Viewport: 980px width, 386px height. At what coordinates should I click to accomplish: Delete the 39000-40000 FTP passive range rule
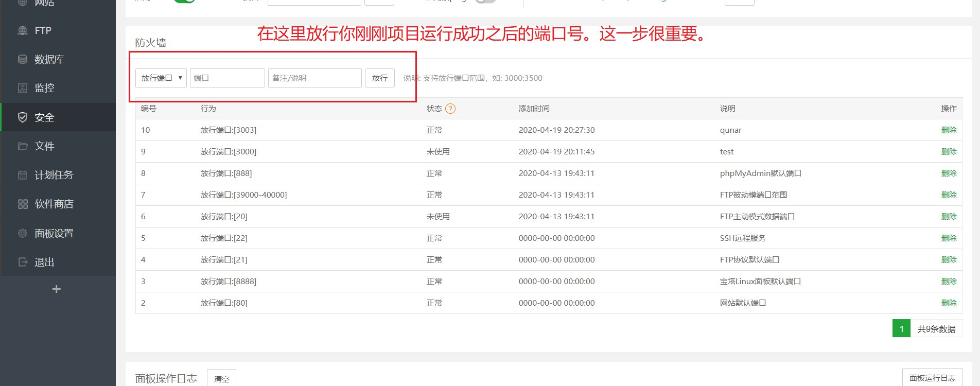tap(949, 195)
